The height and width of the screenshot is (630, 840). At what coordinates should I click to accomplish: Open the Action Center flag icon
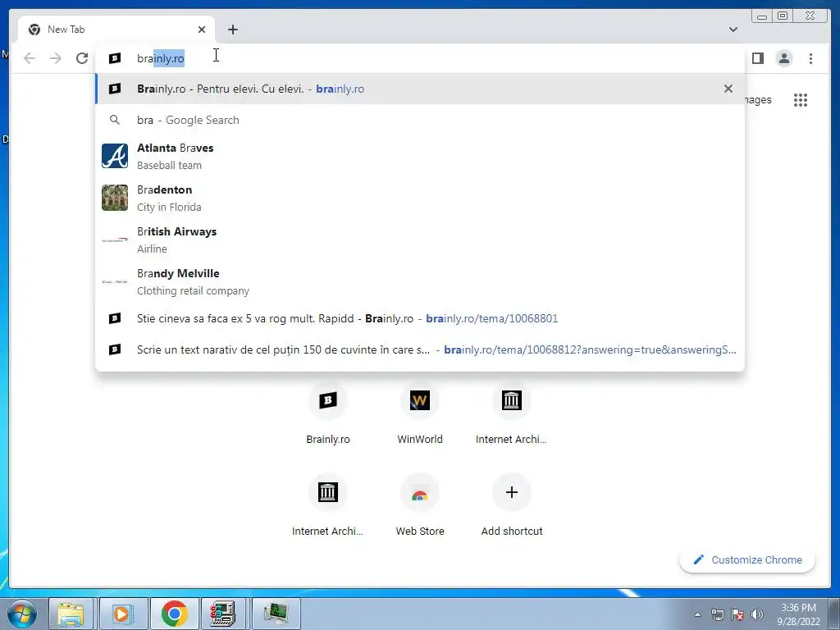click(737, 615)
